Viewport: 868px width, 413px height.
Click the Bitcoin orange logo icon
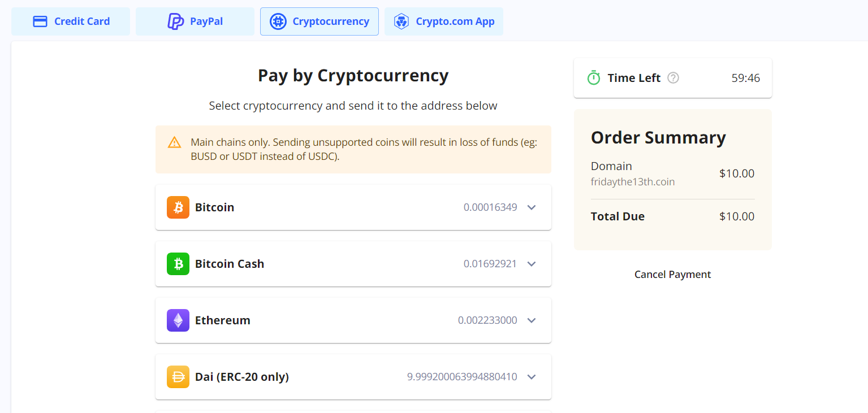tap(178, 207)
